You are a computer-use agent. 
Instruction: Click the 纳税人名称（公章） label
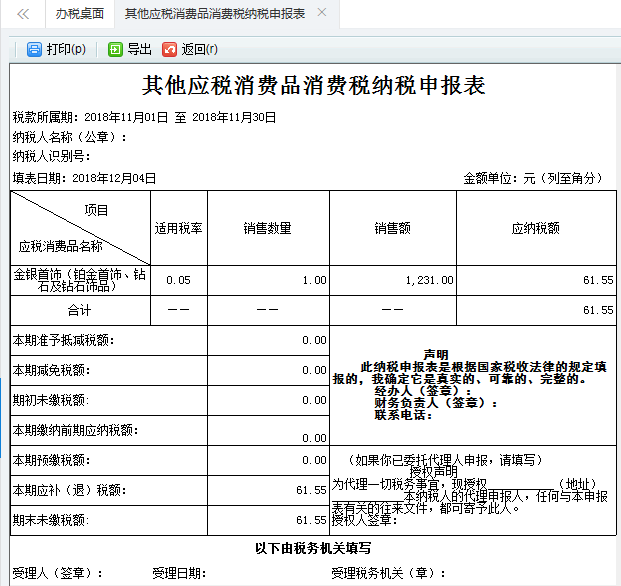coord(70,137)
